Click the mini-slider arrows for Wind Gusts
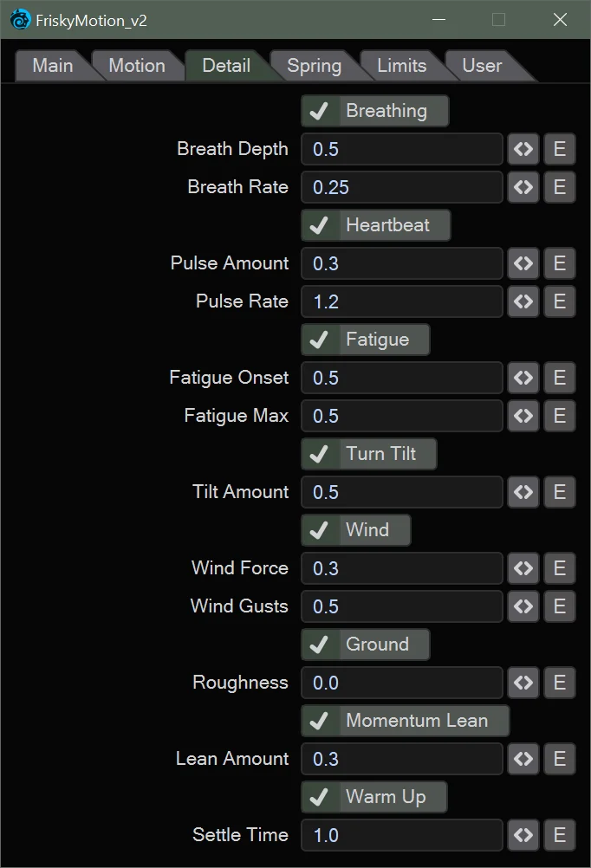 click(523, 606)
